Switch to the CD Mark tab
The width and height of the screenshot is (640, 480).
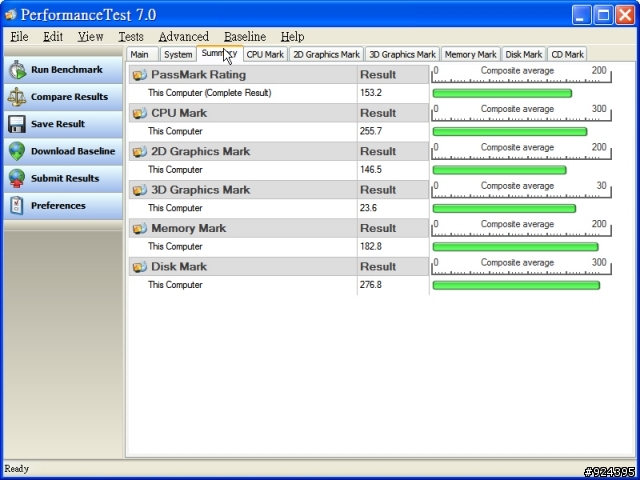tap(567, 54)
